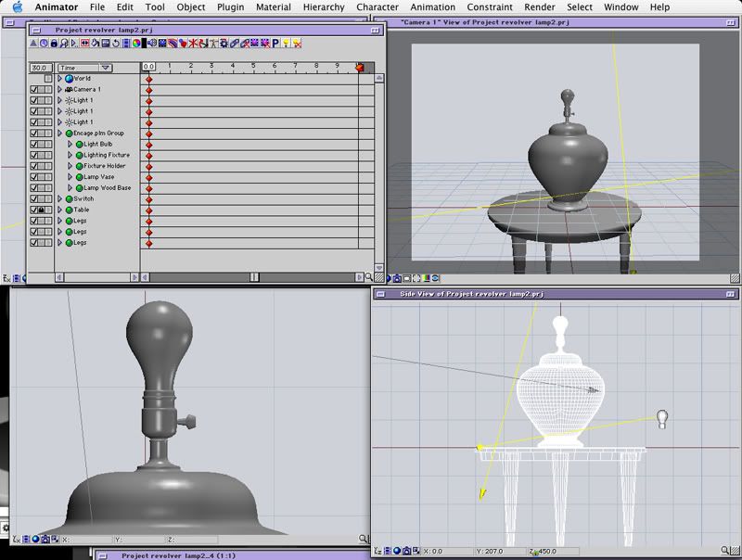This screenshot has height=560, width=742.
Task: Click the speaker sound icon in toolbar
Action: pos(153,43)
